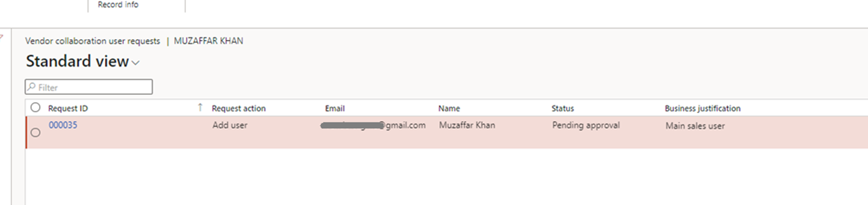Click the Email column header

(x=335, y=108)
